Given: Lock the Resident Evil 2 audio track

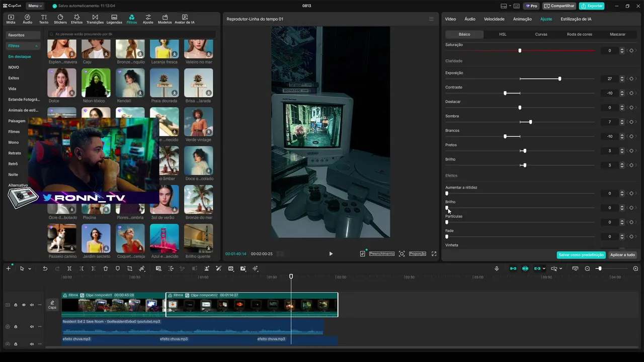Looking at the screenshot, I should pyautogui.click(x=16, y=327).
